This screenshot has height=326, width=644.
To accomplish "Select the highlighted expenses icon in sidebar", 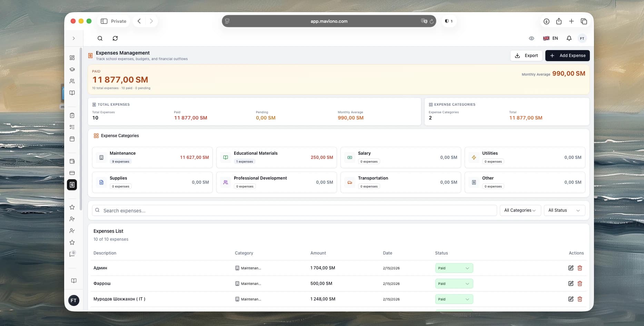I will click(x=72, y=185).
